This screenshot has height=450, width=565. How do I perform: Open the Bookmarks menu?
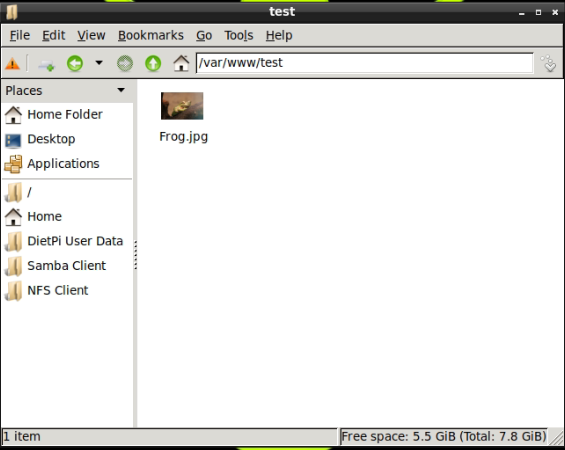(151, 35)
